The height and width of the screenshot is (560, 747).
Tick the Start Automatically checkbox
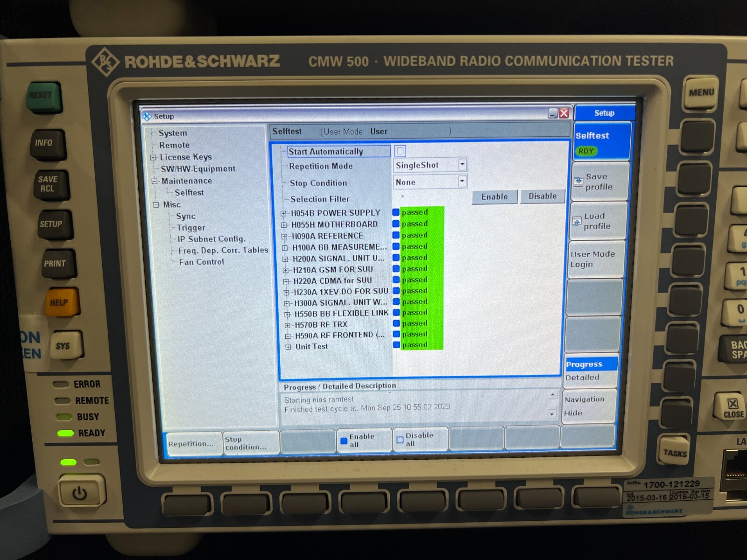pyautogui.click(x=400, y=151)
